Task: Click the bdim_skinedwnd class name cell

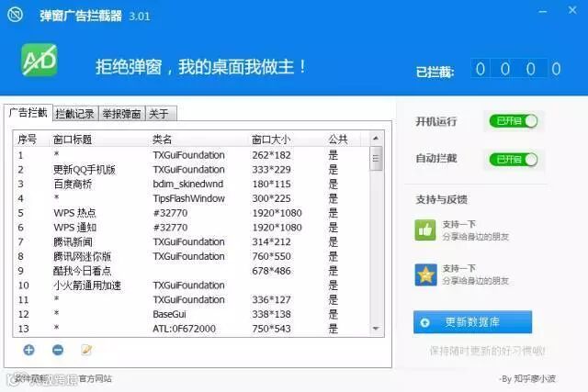Action: 187,184
